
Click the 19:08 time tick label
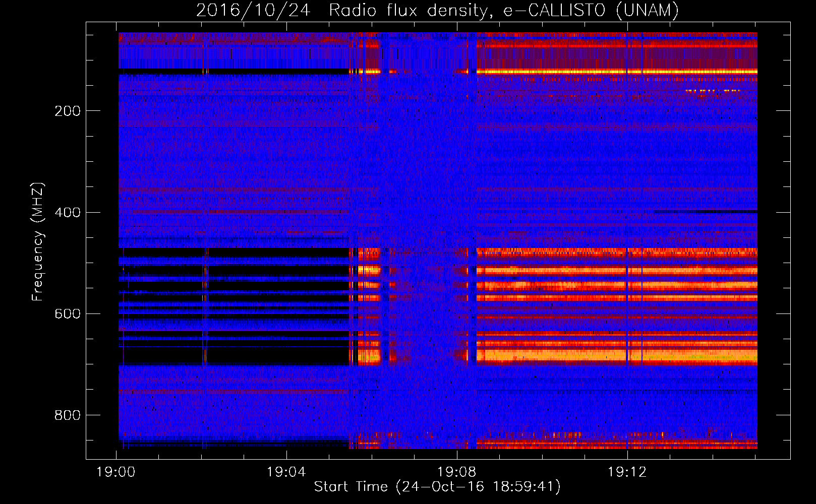click(x=457, y=472)
